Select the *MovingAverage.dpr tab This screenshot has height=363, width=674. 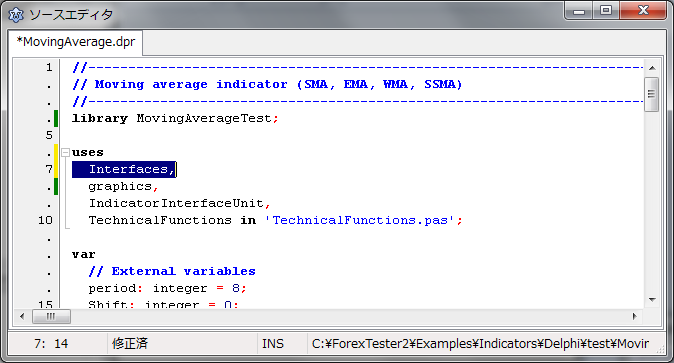(76, 42)
